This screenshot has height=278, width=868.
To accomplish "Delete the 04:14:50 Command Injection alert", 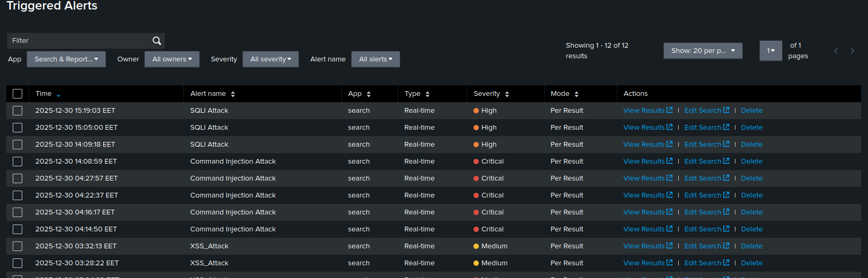I will click(x=751, y=229).
